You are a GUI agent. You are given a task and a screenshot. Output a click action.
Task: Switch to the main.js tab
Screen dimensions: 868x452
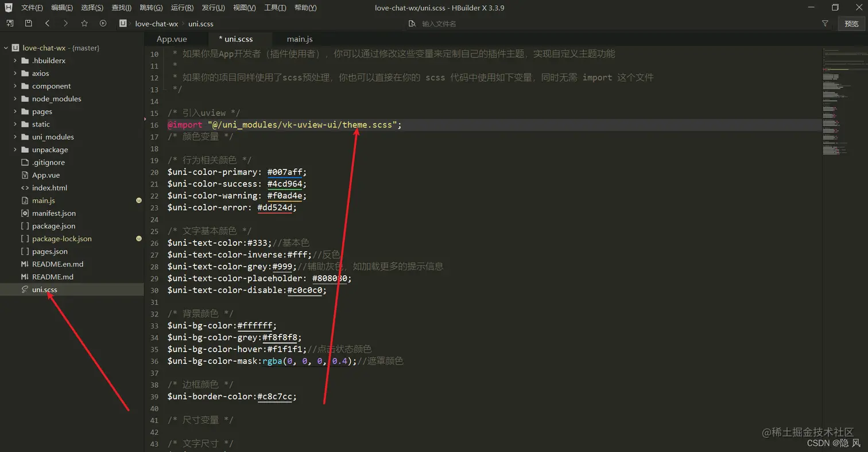[300, 39]
